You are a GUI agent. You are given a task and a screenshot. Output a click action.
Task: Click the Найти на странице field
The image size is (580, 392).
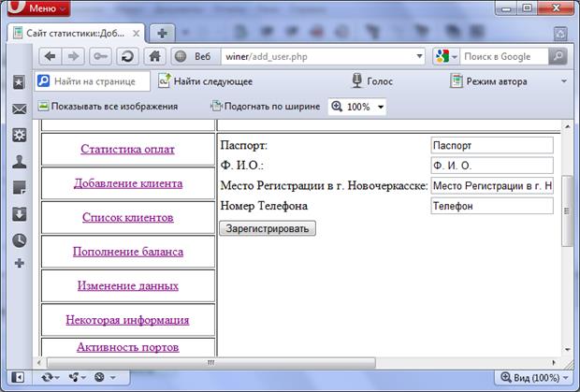click(93, 81)
